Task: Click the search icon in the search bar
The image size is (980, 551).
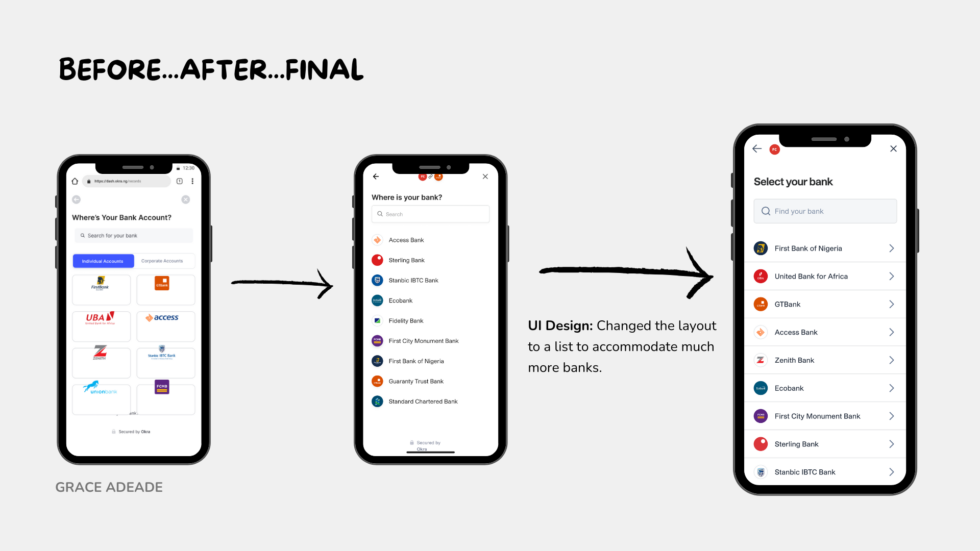Action: tap(766, 211)
